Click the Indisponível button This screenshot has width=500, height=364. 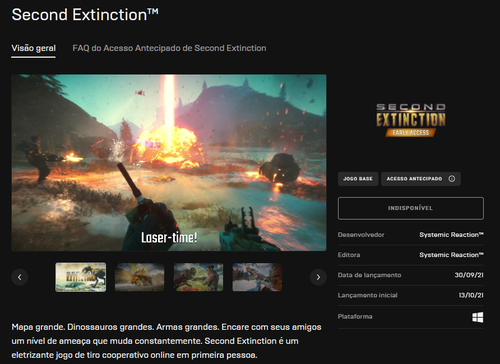point(411,208)
